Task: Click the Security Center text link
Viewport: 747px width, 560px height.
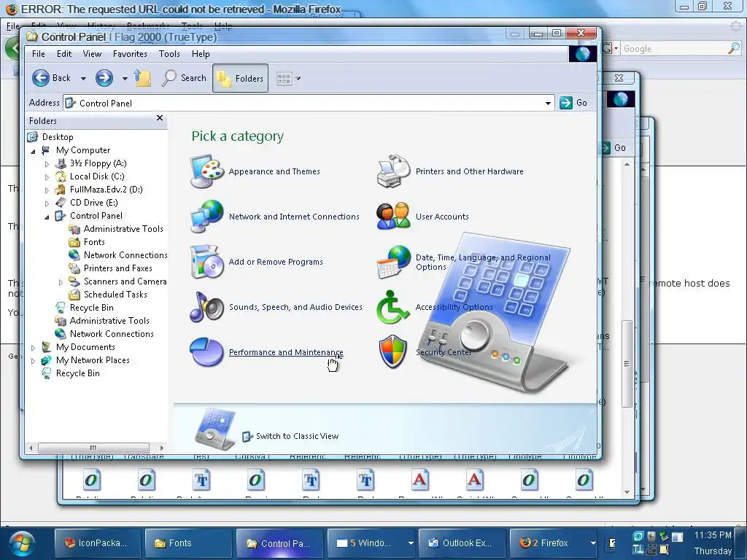Action: (x=444, y=352)
